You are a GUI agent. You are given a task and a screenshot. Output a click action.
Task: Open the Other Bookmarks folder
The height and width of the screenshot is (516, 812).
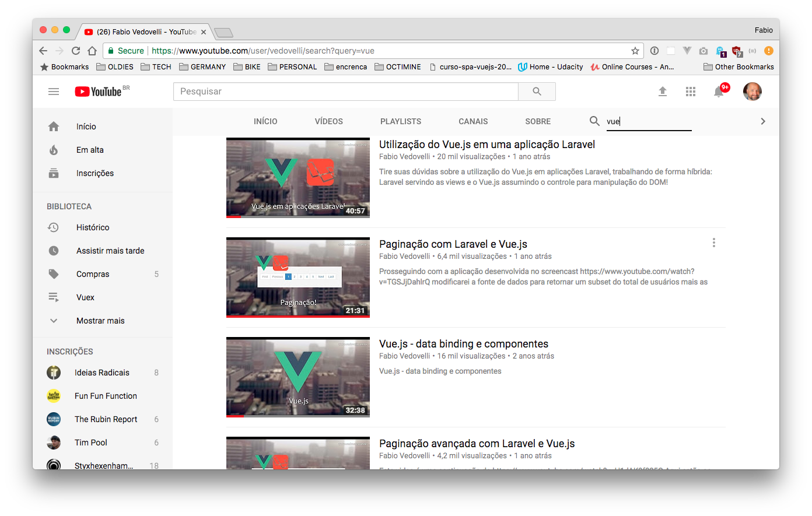coord(739,67)
